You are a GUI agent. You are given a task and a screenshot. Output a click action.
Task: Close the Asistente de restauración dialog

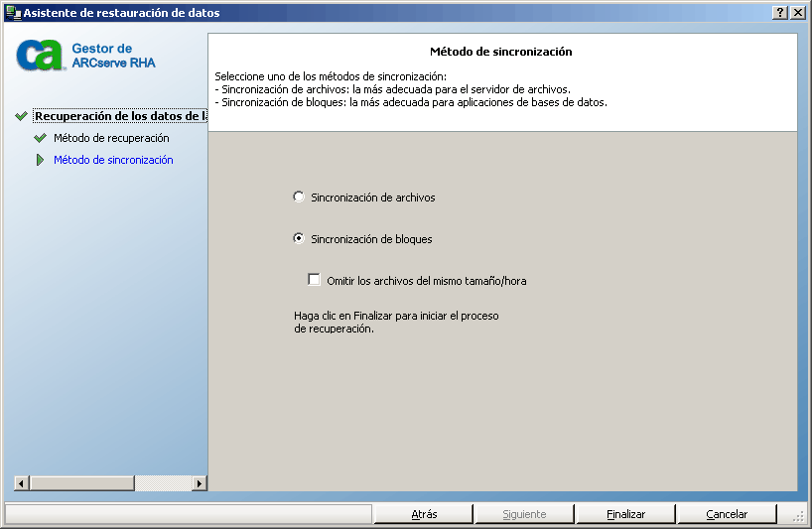coord(797,13)
